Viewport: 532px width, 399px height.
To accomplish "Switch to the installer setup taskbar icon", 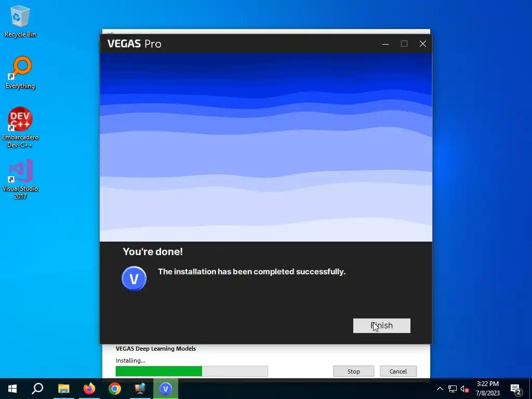I will [x=140, y=389].
